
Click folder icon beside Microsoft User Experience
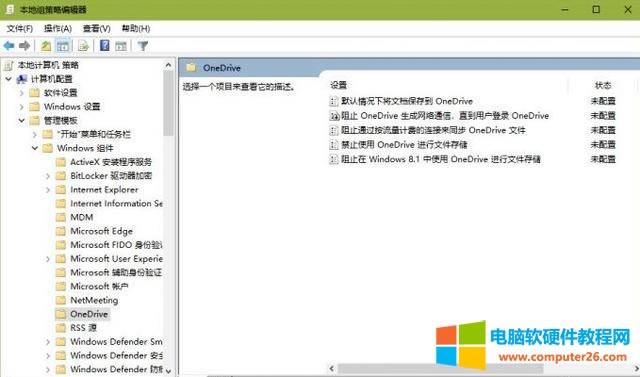pos(60,259)
